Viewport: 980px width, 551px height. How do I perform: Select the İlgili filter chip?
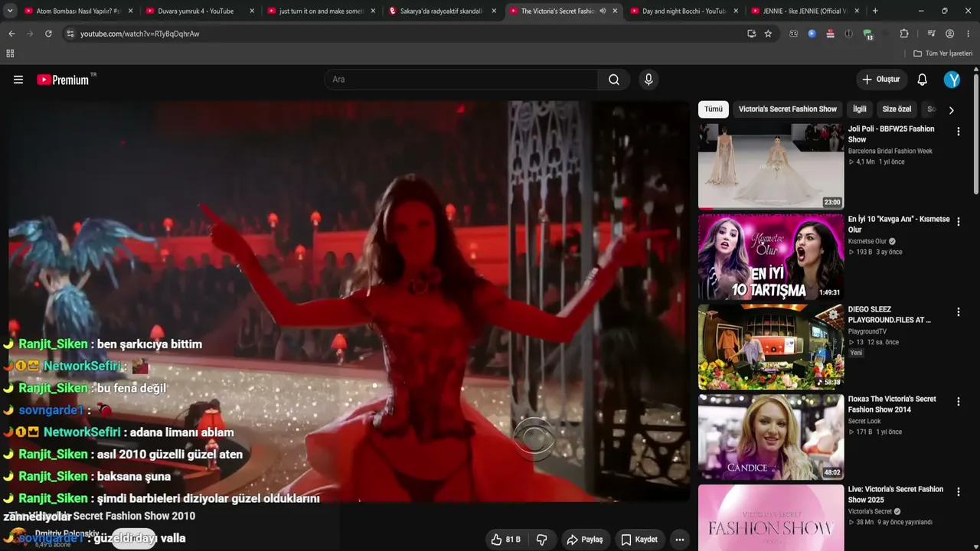860,109
